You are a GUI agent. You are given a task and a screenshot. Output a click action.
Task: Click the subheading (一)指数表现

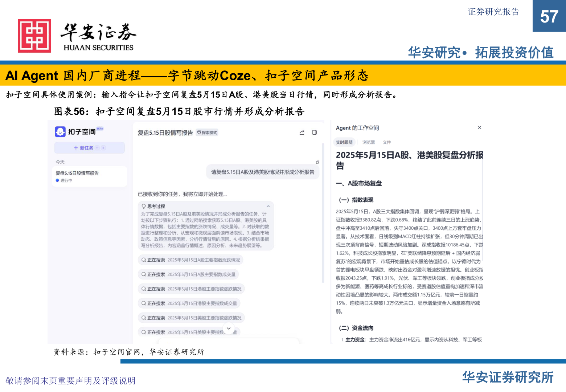coord(356,200)
